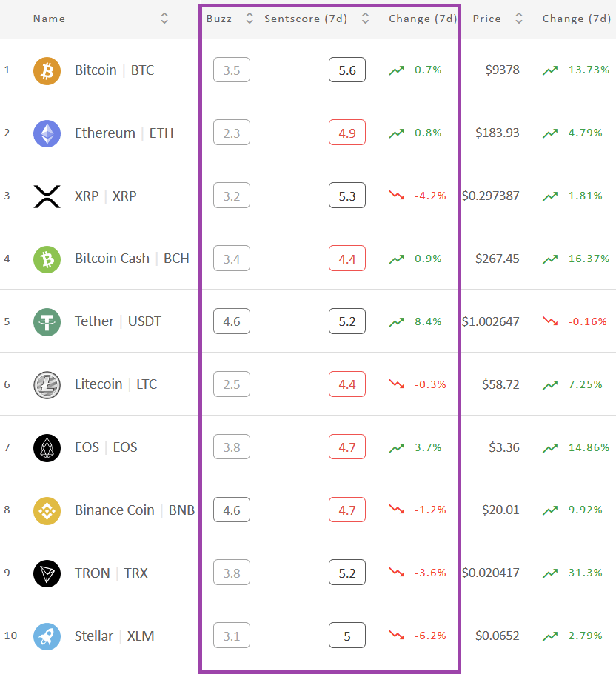
Task: Click the TRON black triangle logo
Action: (x=47, y=574)
